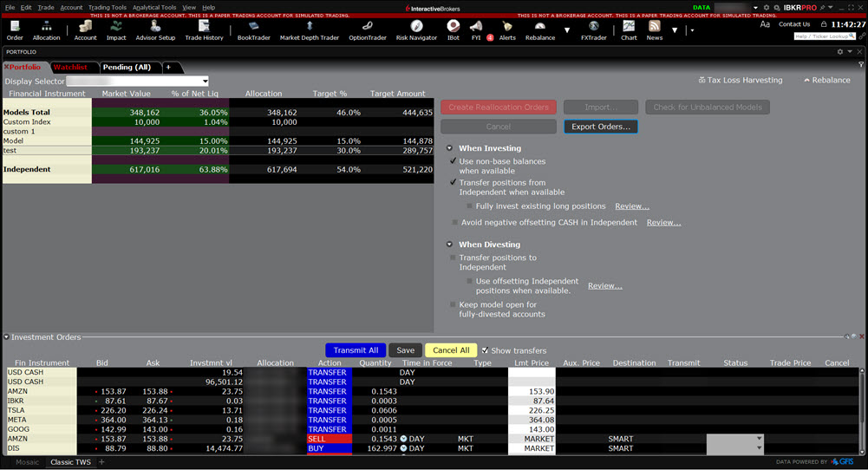Toggle Transfer positions from Independent when available
868x470 pixels.
[453, 182]
